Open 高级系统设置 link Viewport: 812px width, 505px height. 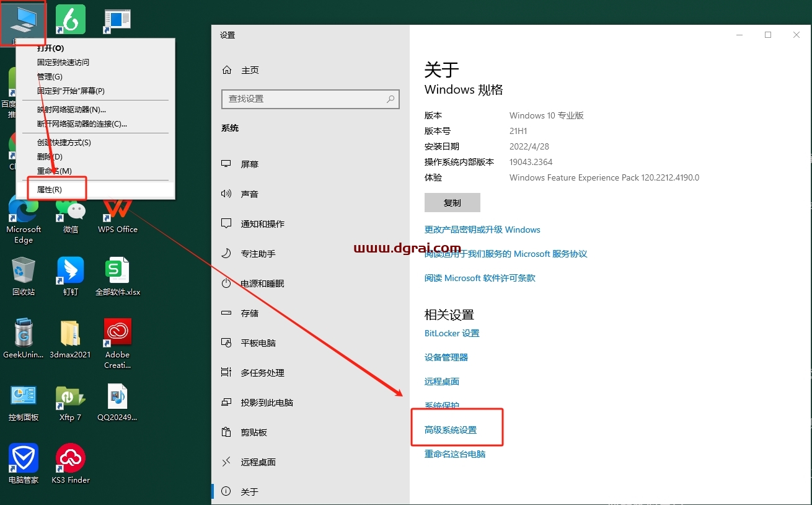pyautogui.click(x=457, y=427)
